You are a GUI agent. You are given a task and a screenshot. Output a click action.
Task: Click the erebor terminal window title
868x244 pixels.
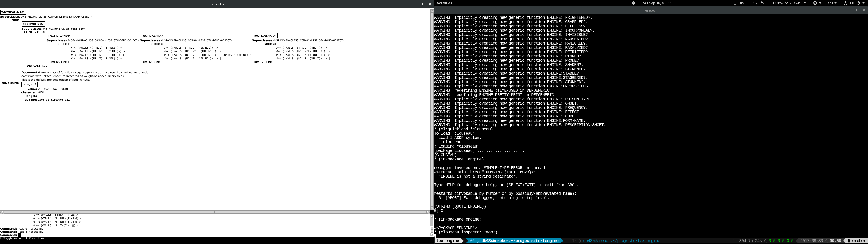pos(651,10)
